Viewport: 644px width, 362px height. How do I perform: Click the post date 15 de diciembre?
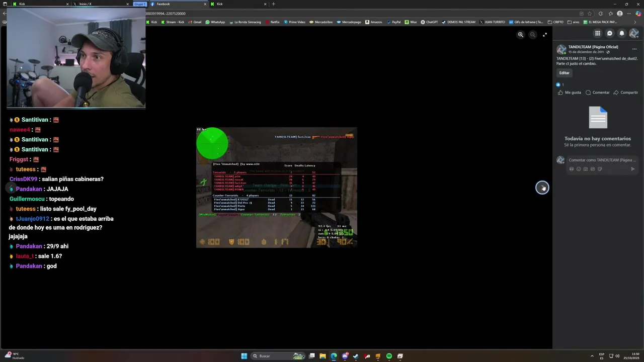pos(586,52)
